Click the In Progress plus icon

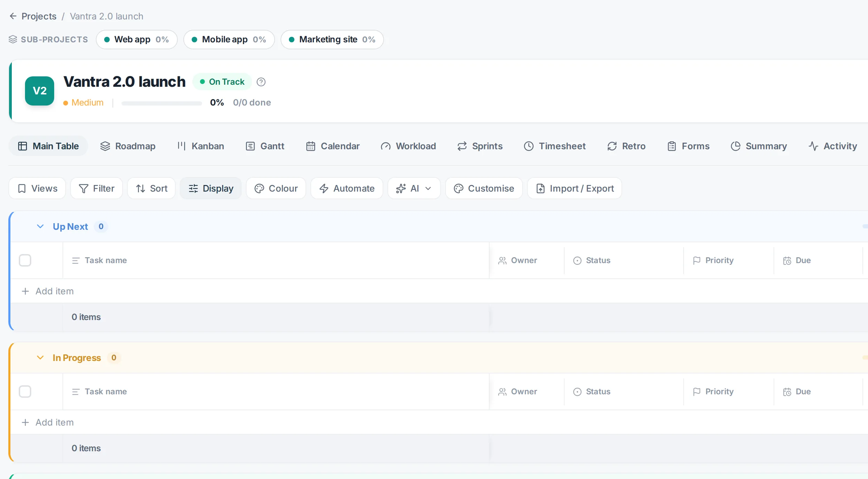[25, 422]
